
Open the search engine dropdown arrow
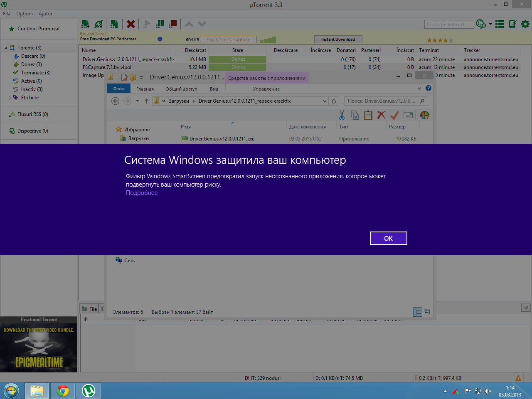490,24
